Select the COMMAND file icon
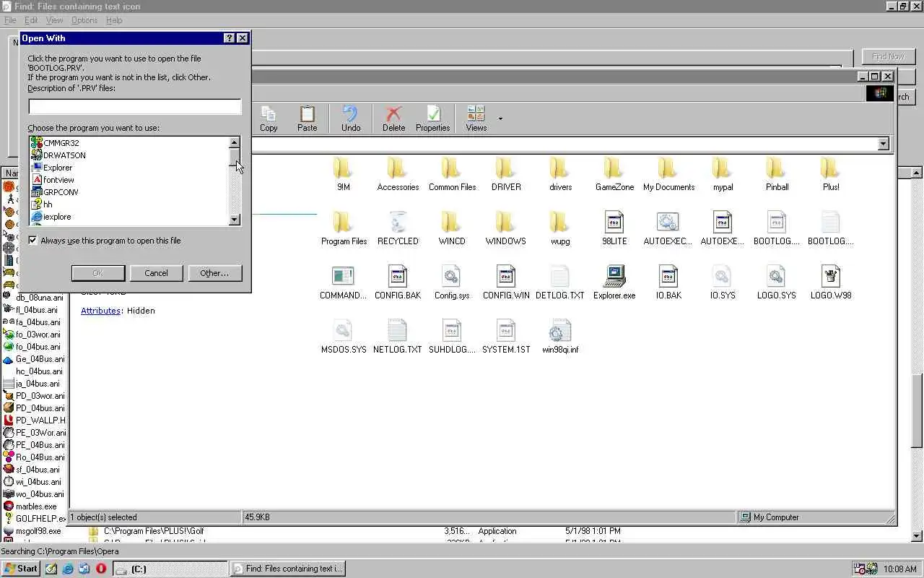 coord(344,282)
